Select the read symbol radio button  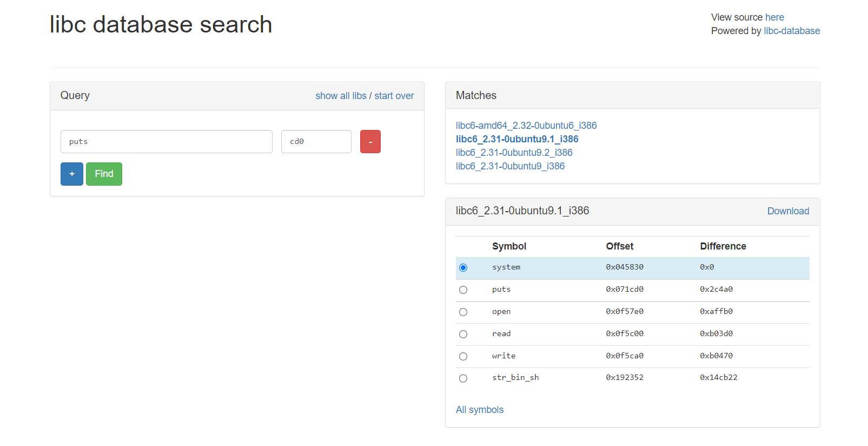(x=463, y=334)
